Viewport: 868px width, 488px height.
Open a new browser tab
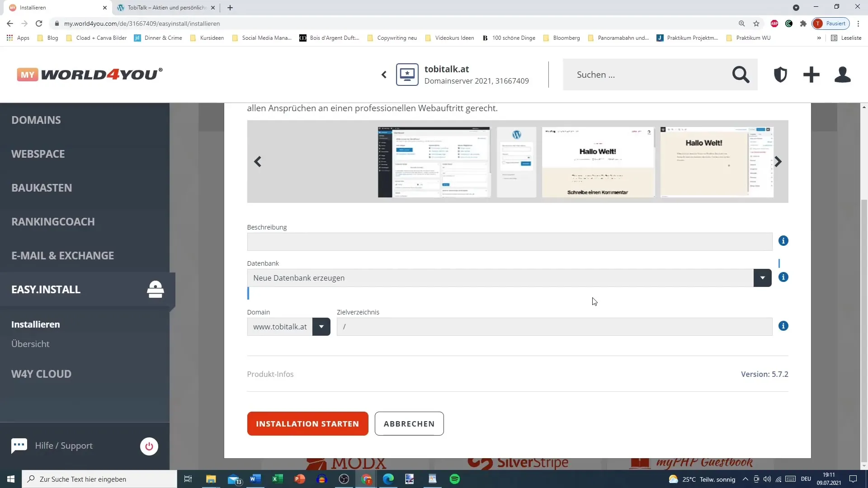230,8
